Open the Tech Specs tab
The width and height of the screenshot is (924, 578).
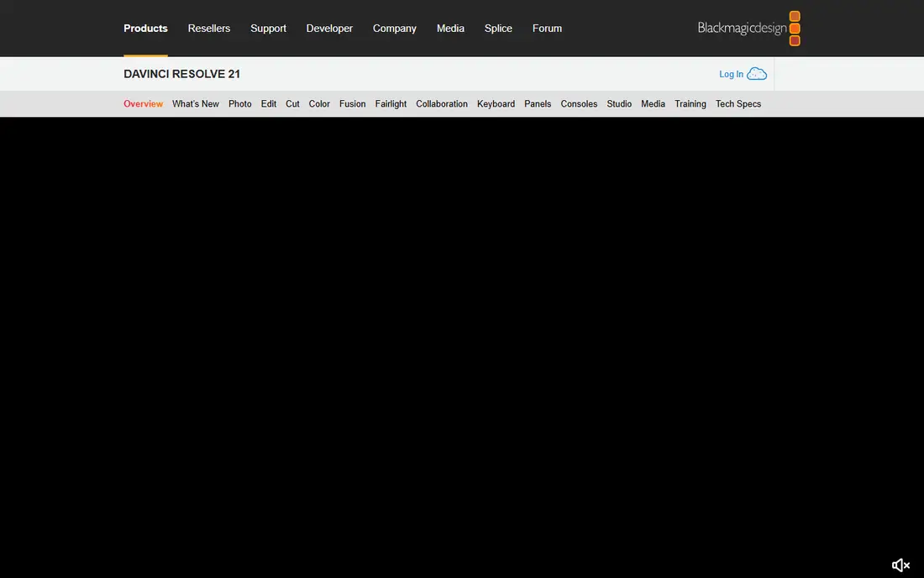click(738, 103)
